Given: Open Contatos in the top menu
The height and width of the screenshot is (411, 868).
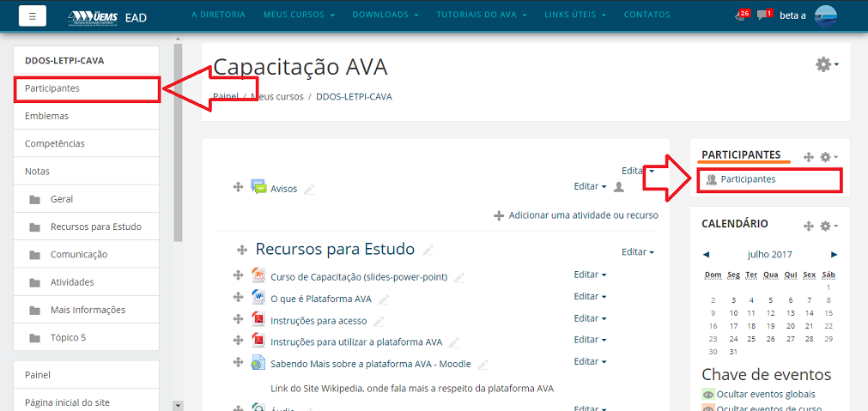Looking at the screenshot, I should click(x=647, y=15).
